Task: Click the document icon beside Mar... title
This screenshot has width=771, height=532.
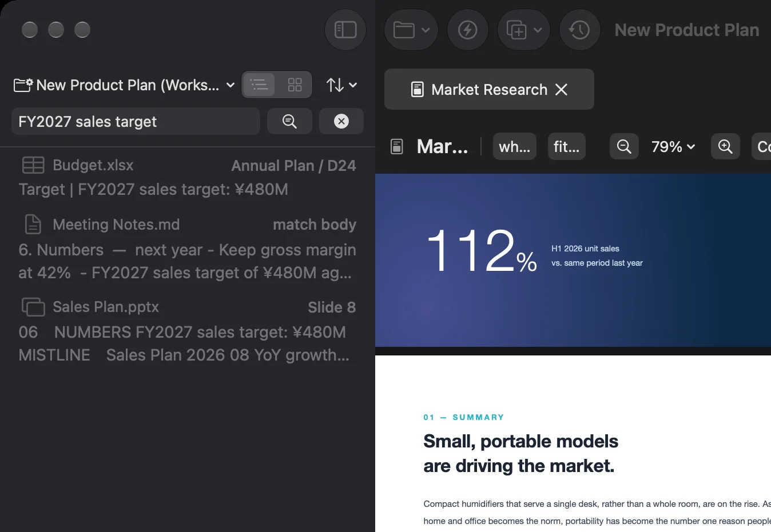Action: (x=397, y=147)
